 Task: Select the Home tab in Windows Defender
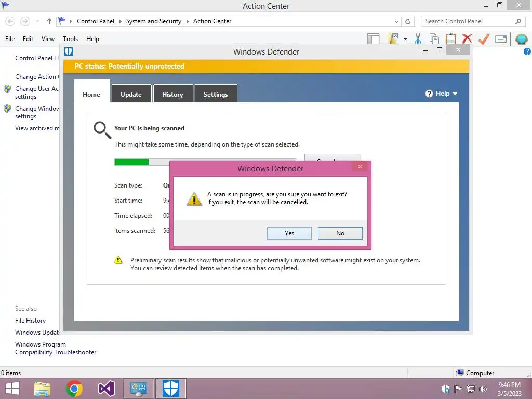point(91,94)
